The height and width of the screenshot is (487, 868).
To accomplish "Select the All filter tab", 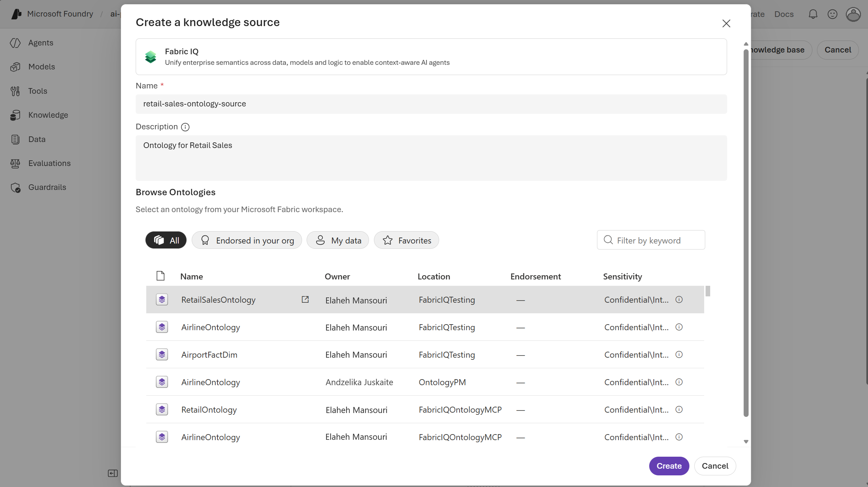I will (166, 240).
